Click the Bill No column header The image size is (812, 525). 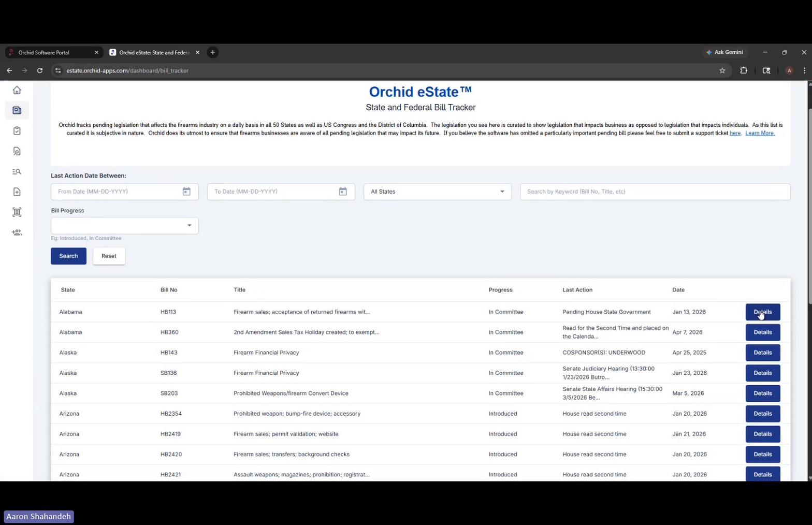click(x=169, y=290)
